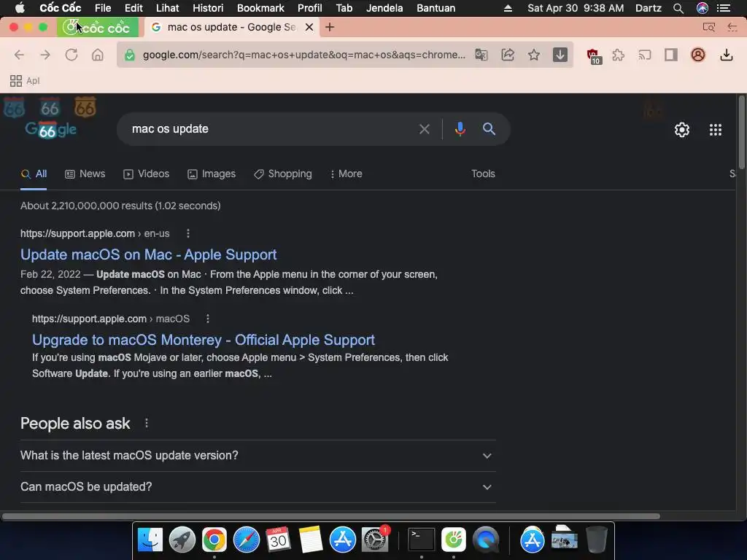Open the user profile avatar
Image resolution: width=747 pixels, height=560 pixels.
pyautogui.click(x=698, y=55)
